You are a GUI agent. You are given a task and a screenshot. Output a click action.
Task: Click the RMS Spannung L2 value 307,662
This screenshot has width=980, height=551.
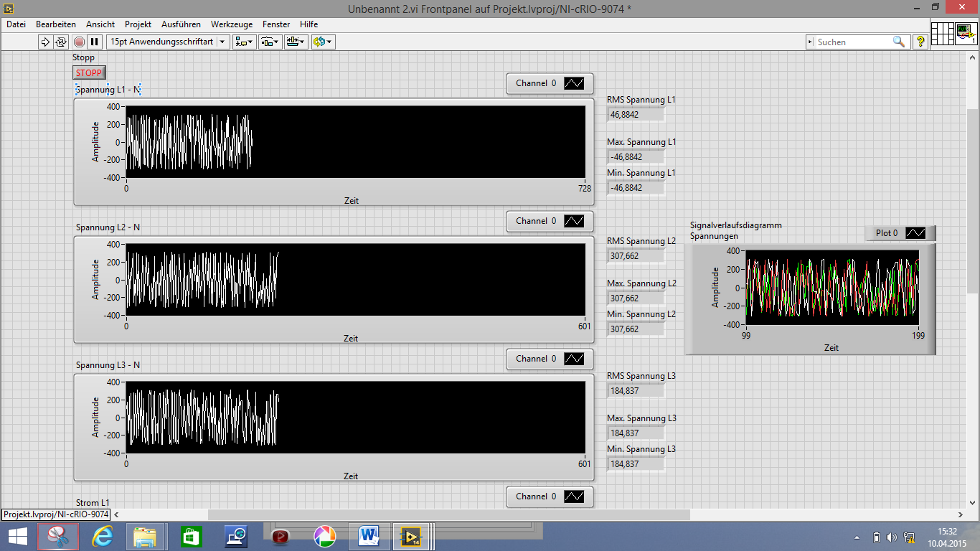coord(636,255)
